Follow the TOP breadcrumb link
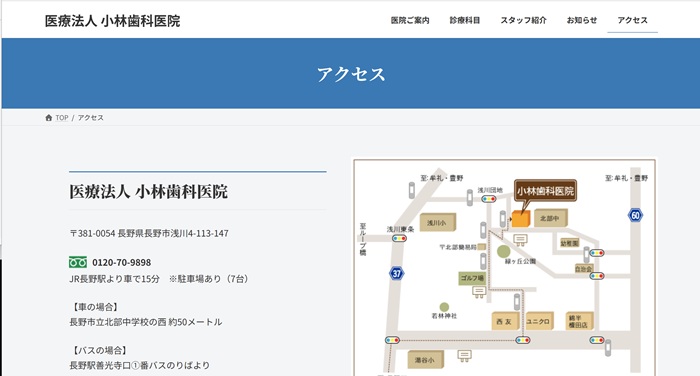This screenshot has height=376, width=700. [x=62, y=118]
